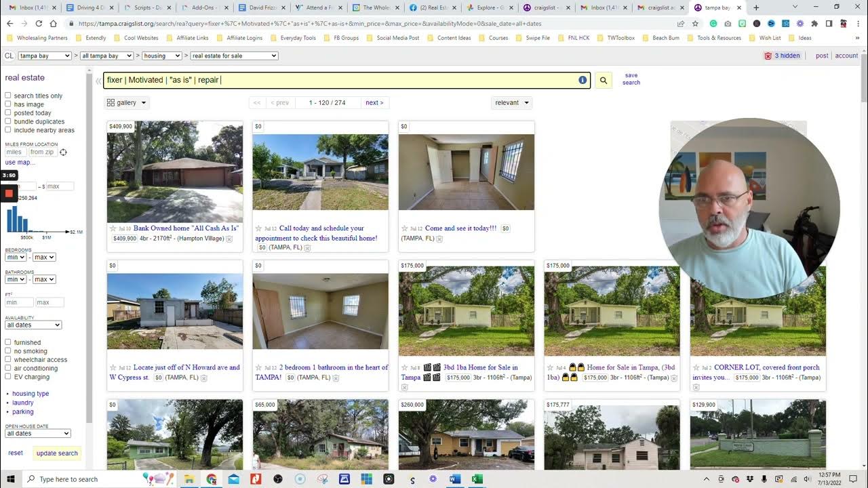Collapse the sidebar with double chevron
The image size is (868, 488).
(98, 81)
